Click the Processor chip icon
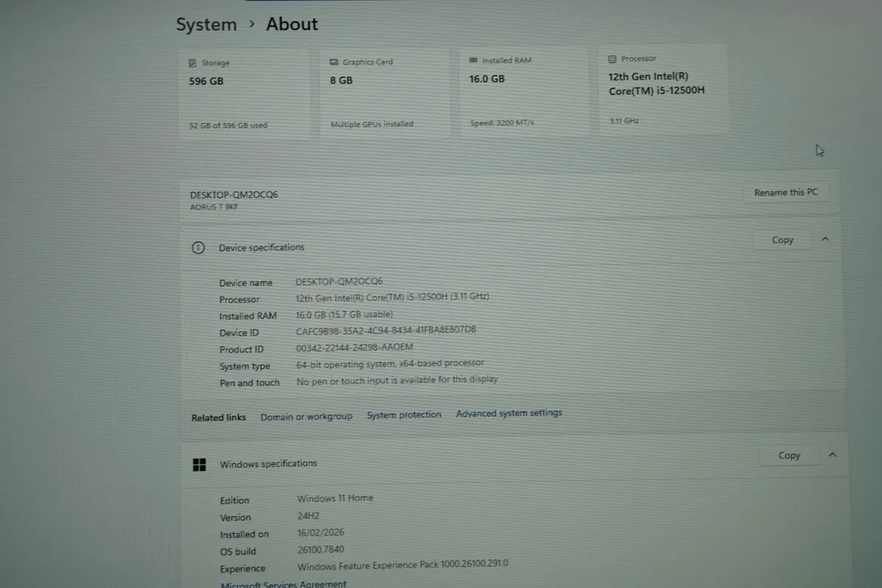 pos(612,59)
